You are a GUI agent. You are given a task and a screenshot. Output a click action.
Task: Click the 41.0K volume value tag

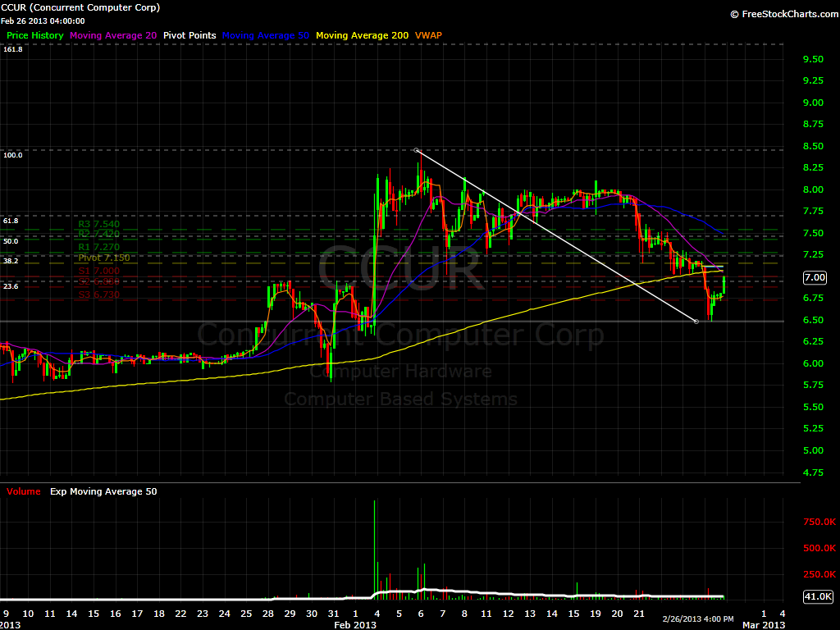tap(818, 596)
